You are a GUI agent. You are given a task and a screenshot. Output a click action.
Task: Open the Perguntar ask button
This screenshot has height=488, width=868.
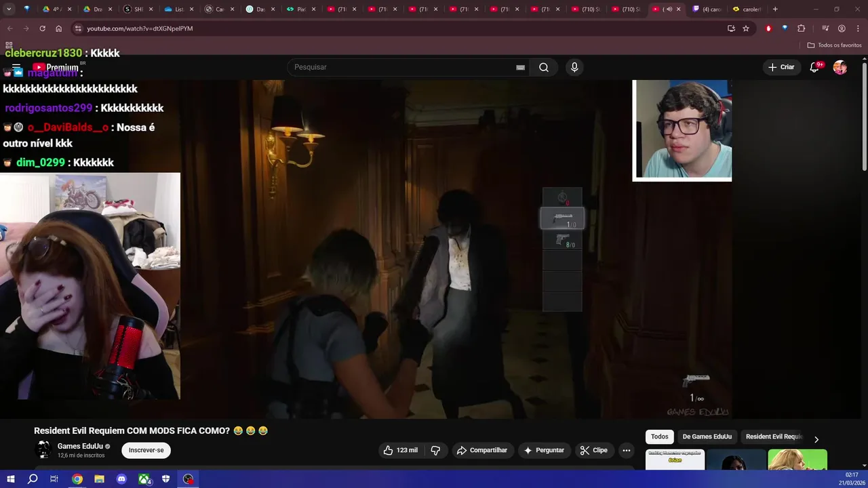click(x=544, y=450)
